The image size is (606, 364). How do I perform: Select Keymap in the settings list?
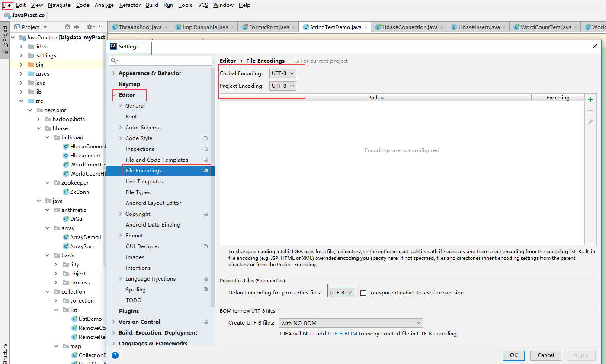[129, 84]
